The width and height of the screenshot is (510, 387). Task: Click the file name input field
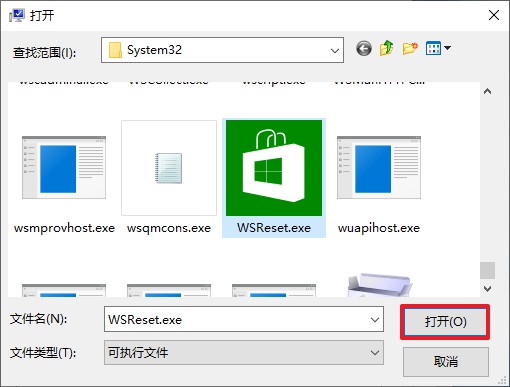tap(244, 319)
